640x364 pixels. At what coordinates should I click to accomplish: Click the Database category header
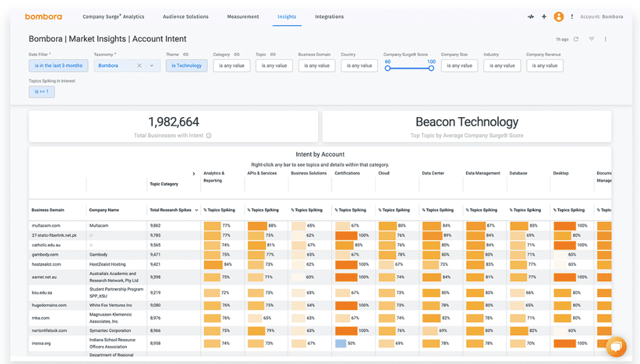click(518, 173)
